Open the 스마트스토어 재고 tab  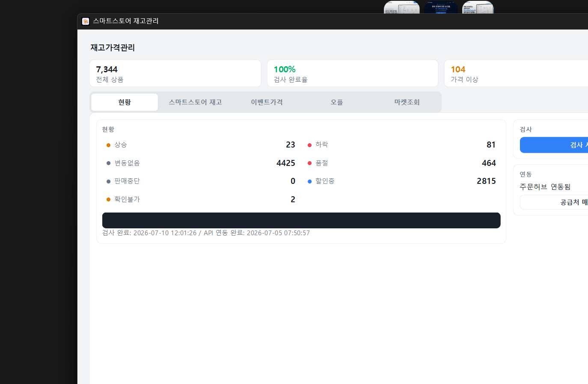click(x=195, y=102)
